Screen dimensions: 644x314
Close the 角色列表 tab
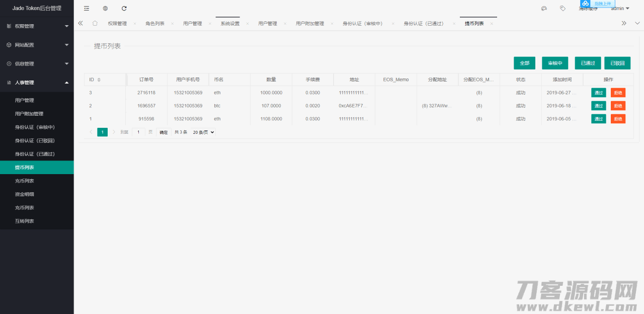pyautogui.click(x=172, y=24)
